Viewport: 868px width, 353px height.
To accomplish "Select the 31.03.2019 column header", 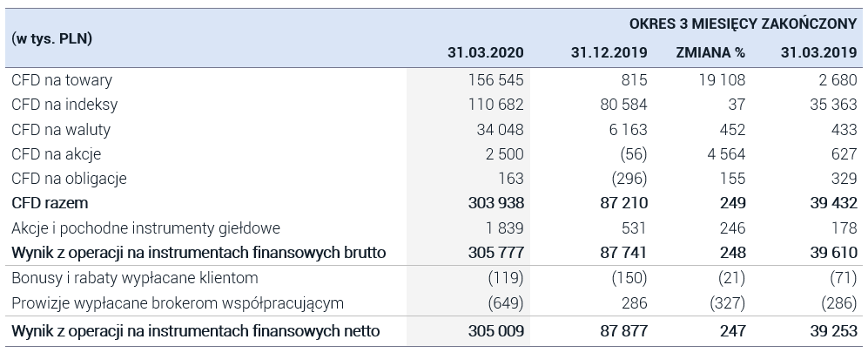I will pos(818,52).
